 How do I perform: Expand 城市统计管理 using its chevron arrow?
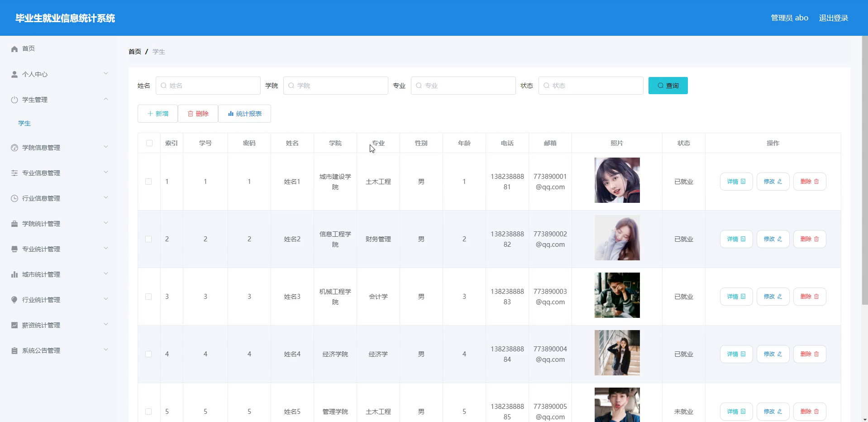pyautogui.click(x=106, y=273)
